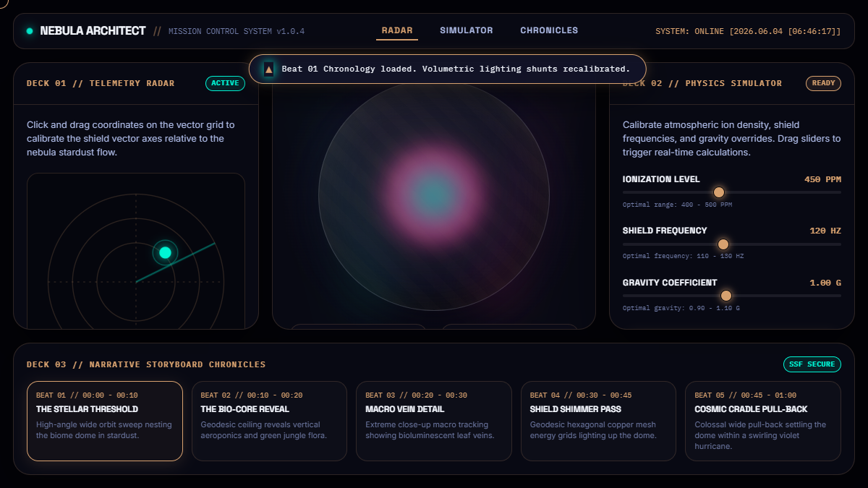Click 'Optimal gravity: 0.90 - 1.10 G' text

(x=681, y=308)
